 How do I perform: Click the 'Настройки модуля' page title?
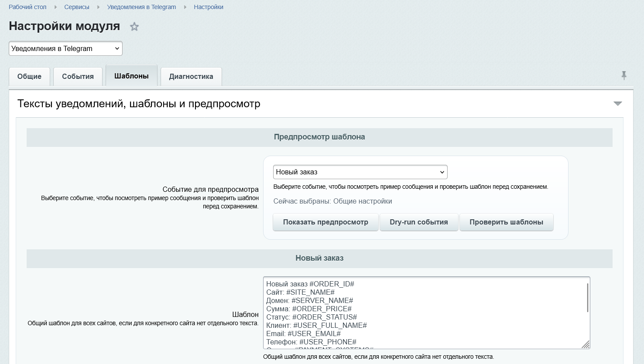(65, 26)
